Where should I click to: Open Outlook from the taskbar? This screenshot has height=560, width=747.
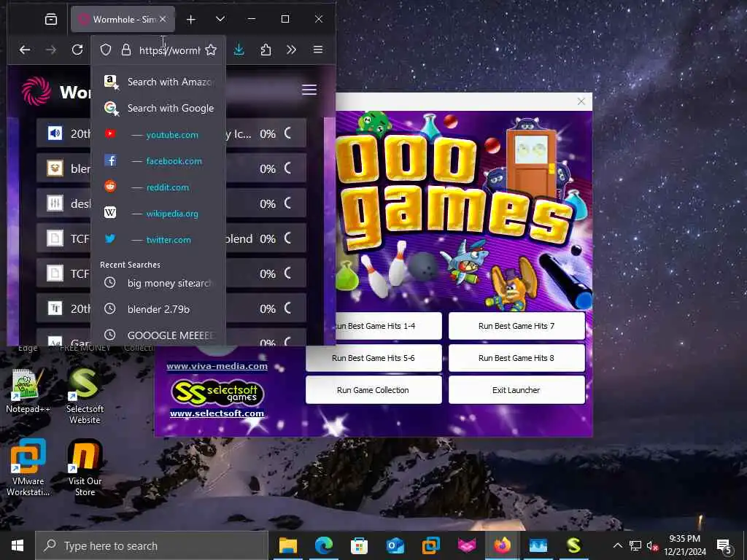pos(395,545)
